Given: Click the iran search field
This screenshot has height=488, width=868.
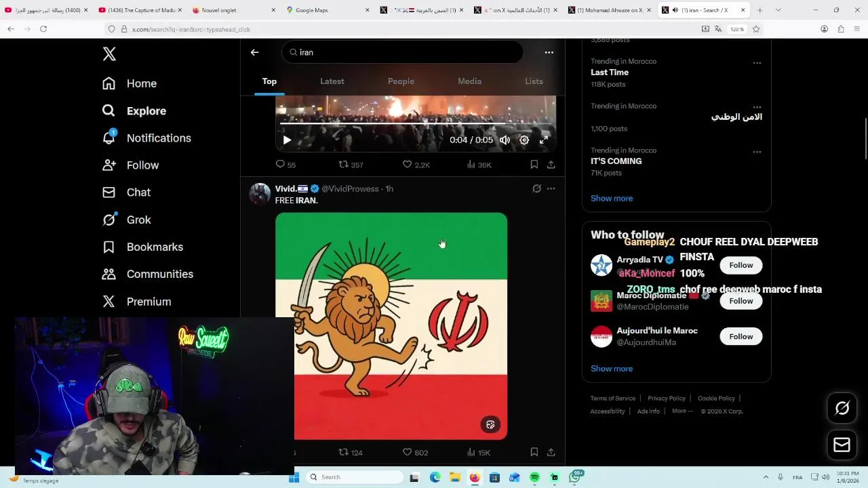Looking at the screenshot, I should point(403,52).
